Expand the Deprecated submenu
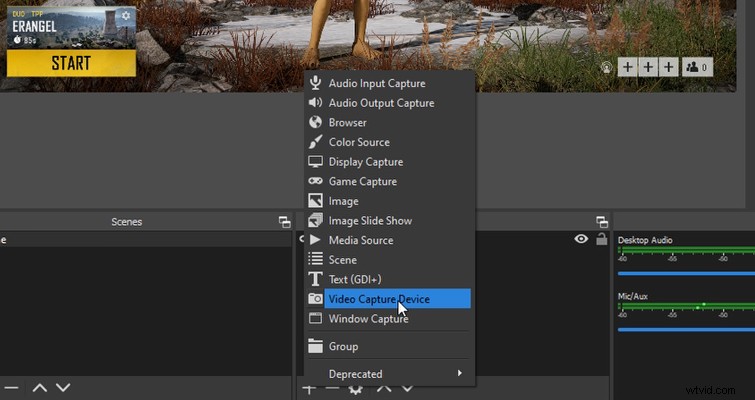This screenshot has height=400, width=755. (x=389, y=374)
